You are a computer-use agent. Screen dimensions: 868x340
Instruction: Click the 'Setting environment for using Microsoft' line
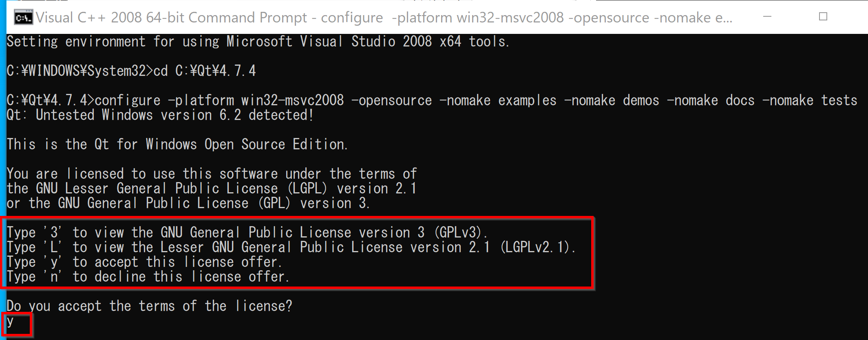pos(258,42)
